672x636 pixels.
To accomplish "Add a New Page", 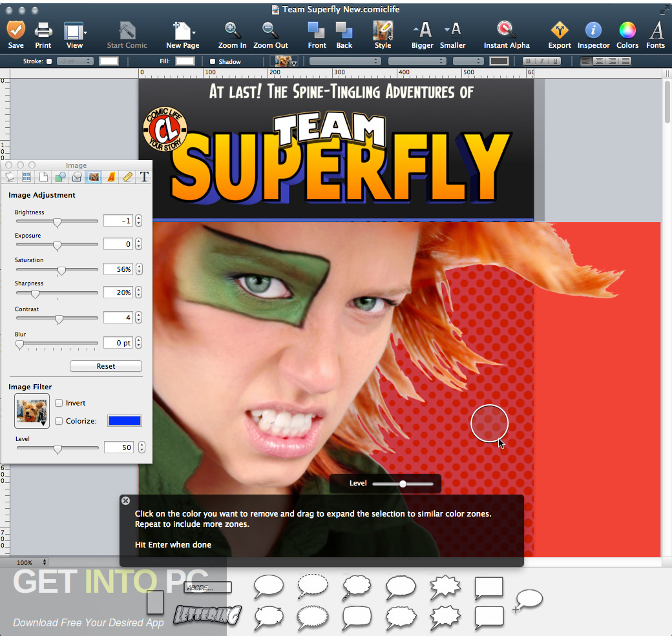I will (183, 35).
